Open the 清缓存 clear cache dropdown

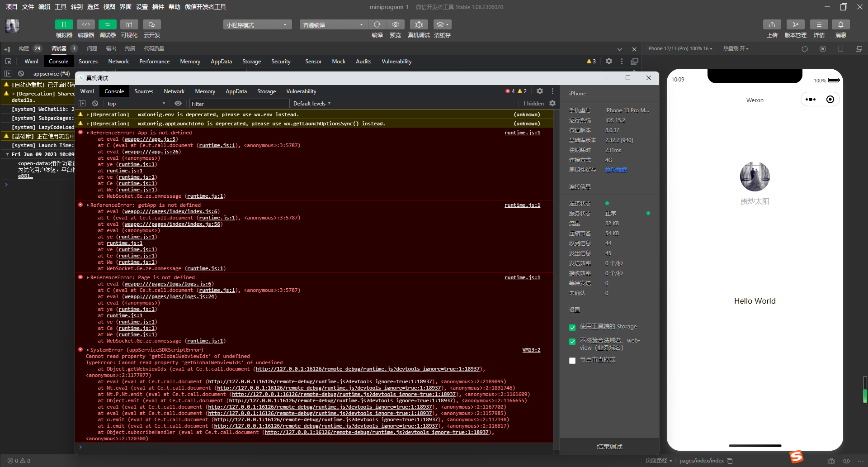pos(442,24)
